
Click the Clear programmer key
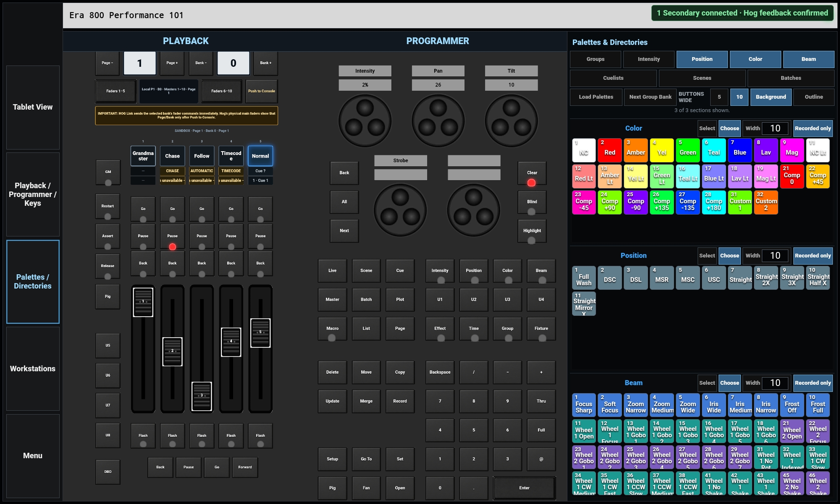click(532, 173)
